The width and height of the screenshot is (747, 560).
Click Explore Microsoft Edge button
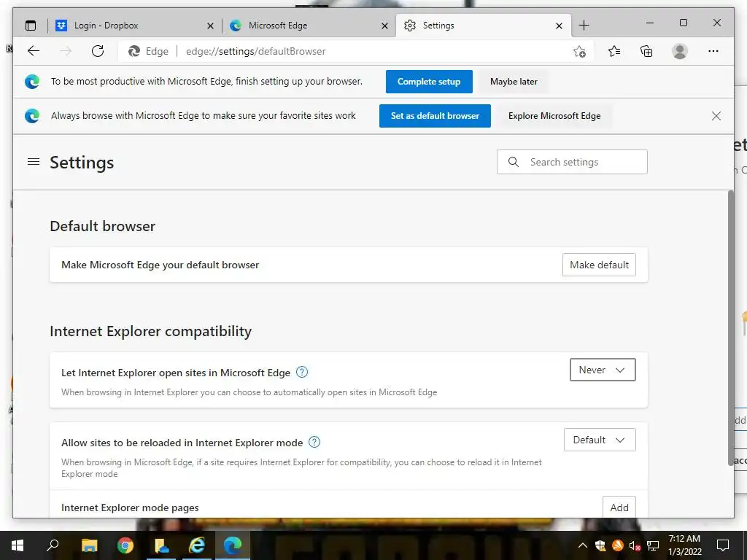(x=554, y=116)
